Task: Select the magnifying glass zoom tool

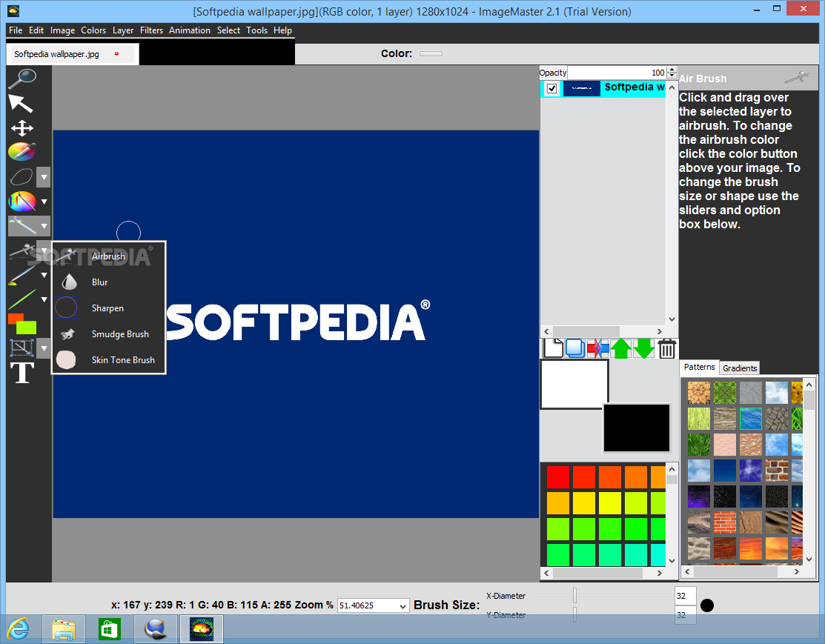Action: [23, 78]
